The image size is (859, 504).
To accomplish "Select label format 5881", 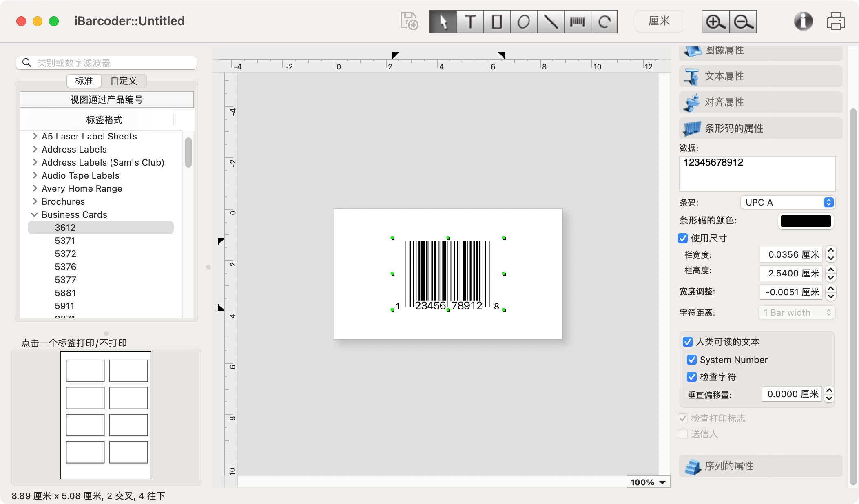I will pyautogui.click(x=65, y=293).
